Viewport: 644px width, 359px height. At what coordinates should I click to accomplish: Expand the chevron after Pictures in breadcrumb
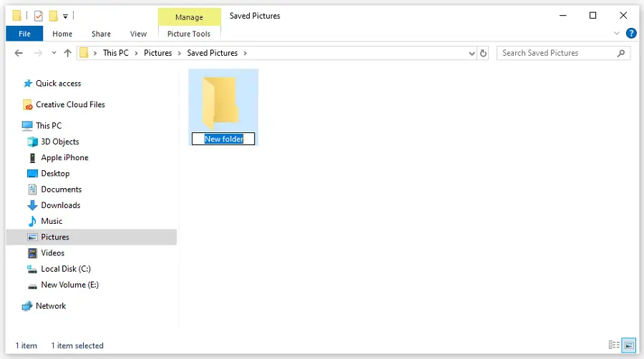pos(180,54)
